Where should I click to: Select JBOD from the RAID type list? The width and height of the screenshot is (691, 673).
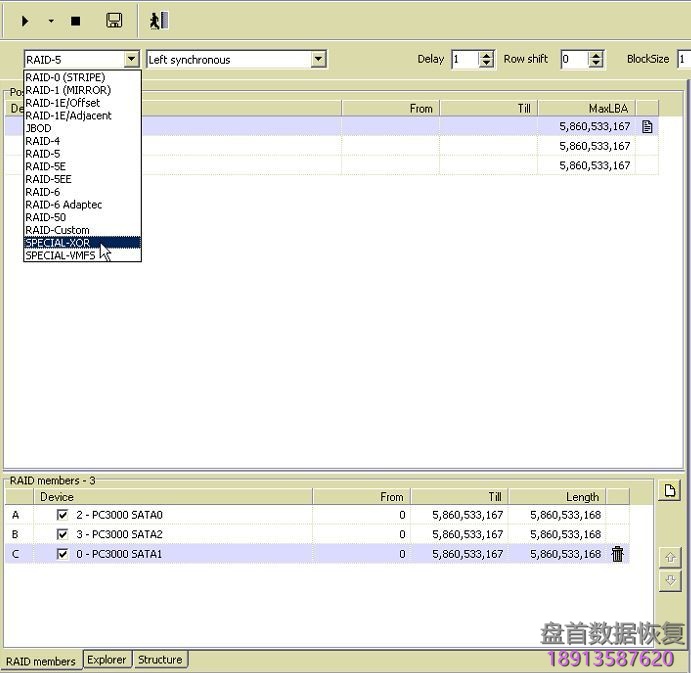82,128
